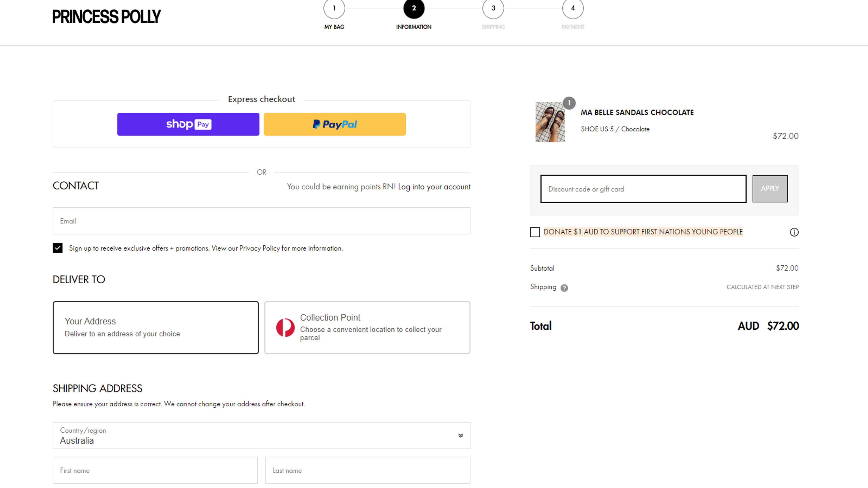
Task: Open the Shipping help question icon
Action: point(564,288)
